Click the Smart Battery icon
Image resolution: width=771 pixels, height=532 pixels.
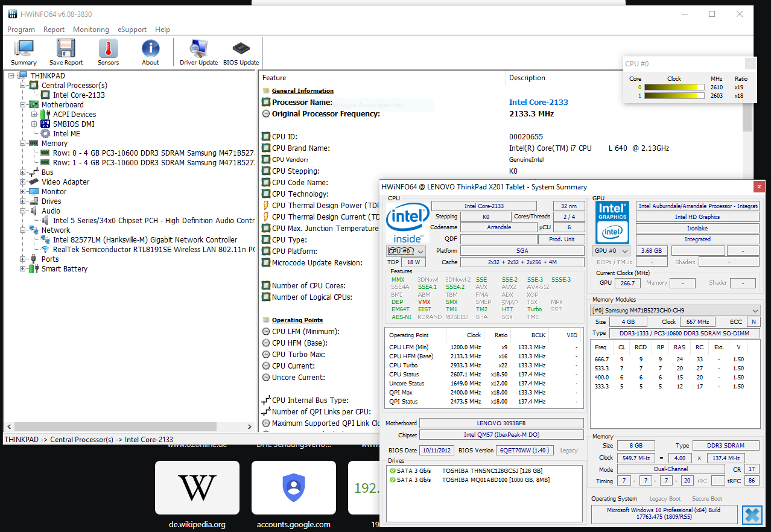(x=34, y=268)
